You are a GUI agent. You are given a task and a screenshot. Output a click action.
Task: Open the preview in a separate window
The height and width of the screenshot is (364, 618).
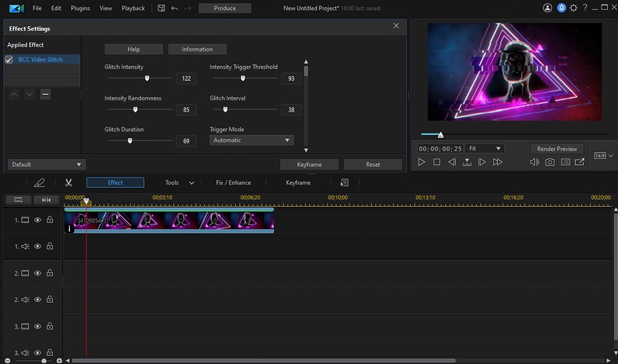coord(579,162)
